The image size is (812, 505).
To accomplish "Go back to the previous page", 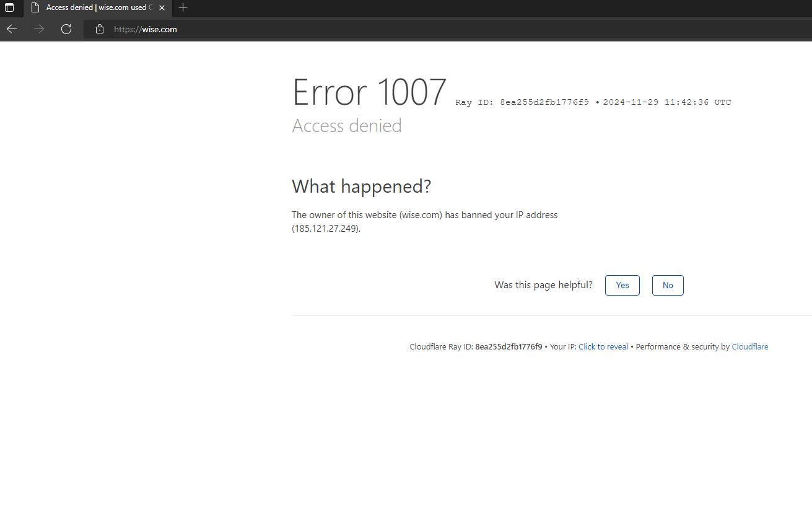I will 12,29.
